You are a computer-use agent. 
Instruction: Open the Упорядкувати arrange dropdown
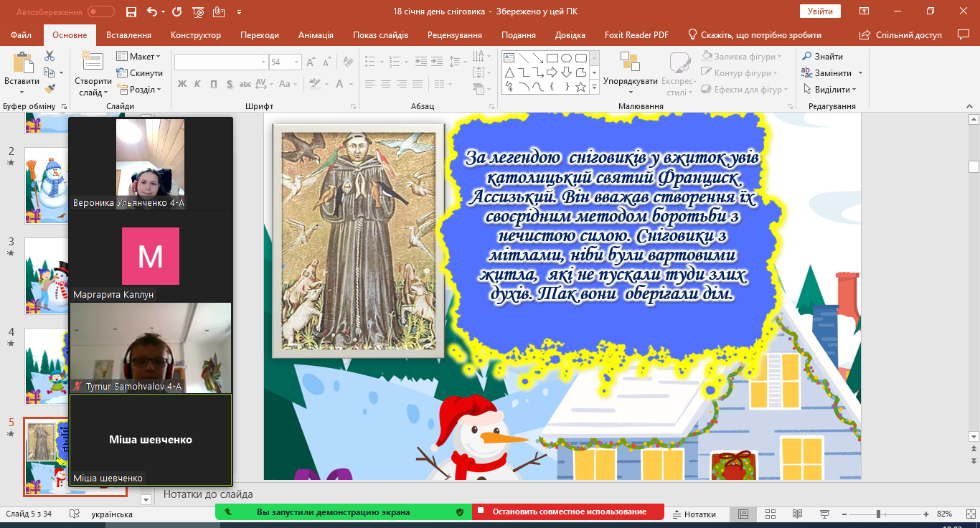tap(631, 74)
